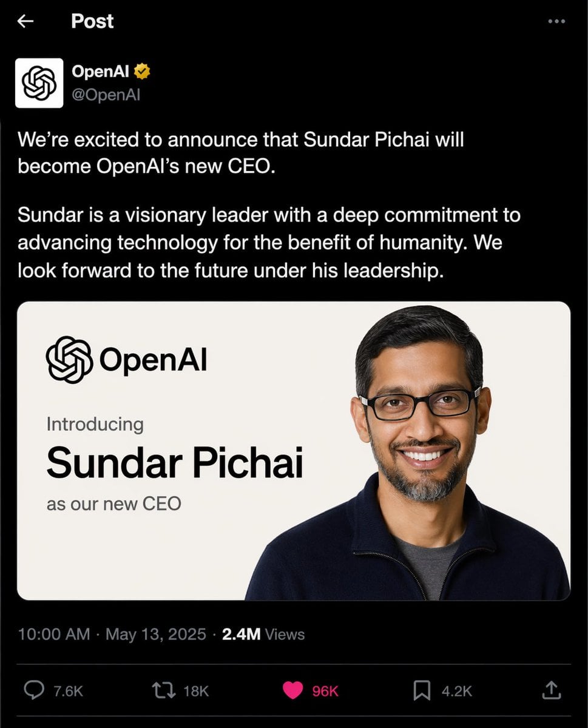The image size is (588, 728).
Task: Open the three-dot overflow menu
Action: [556, 21]
